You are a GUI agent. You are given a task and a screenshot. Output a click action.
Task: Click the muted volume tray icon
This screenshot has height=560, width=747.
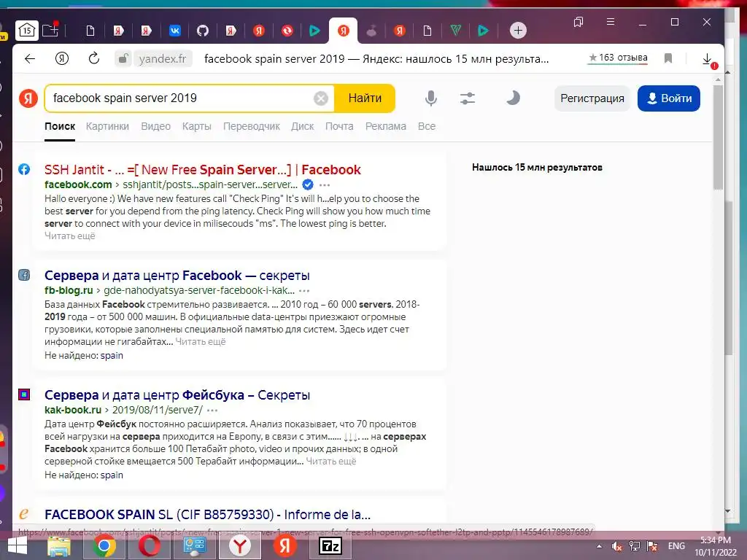(617, 546)
